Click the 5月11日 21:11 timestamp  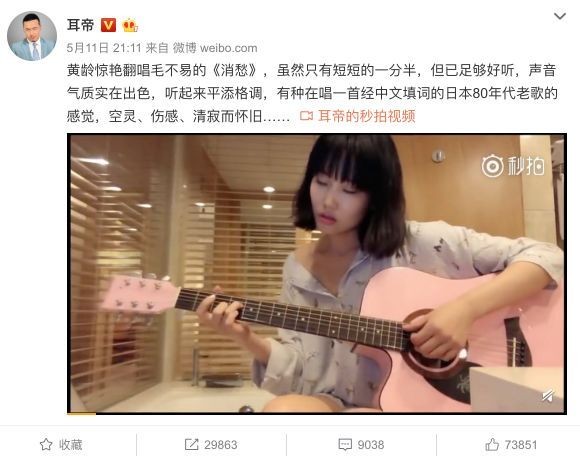[104, 48]
